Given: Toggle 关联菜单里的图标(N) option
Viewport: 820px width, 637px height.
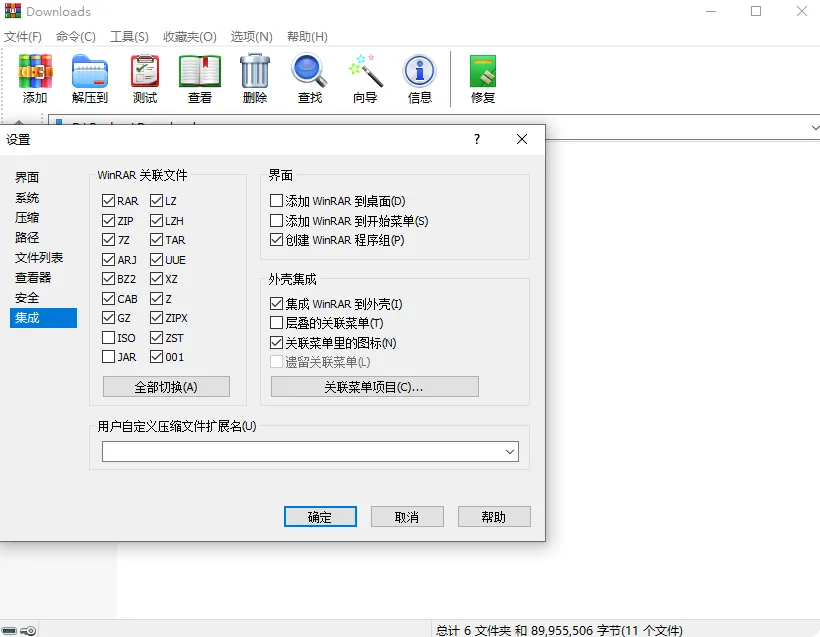Looking at the screenshot, I should [x=276, y=343].
